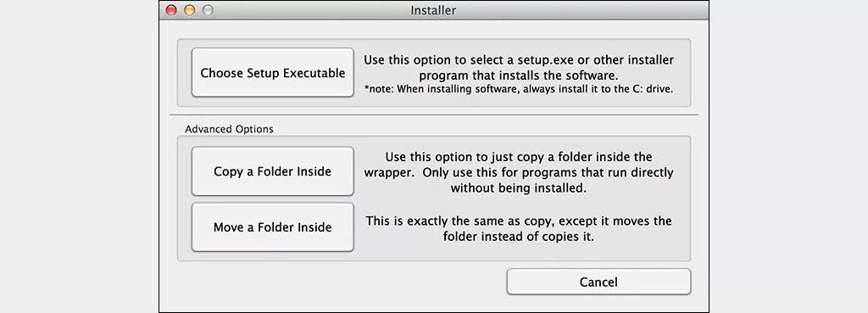
Task: Click the gray background outside the Installer window
Action: pyautogui.click(x=77, y=155)
